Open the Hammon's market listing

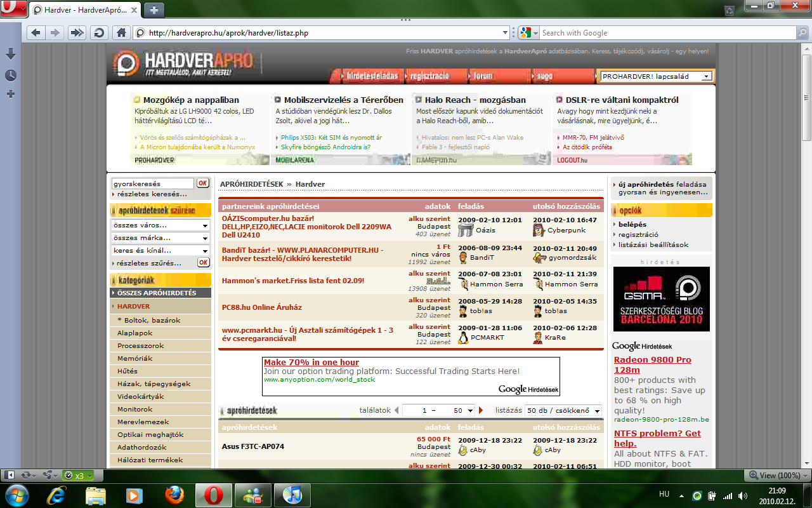pos(293,280)
